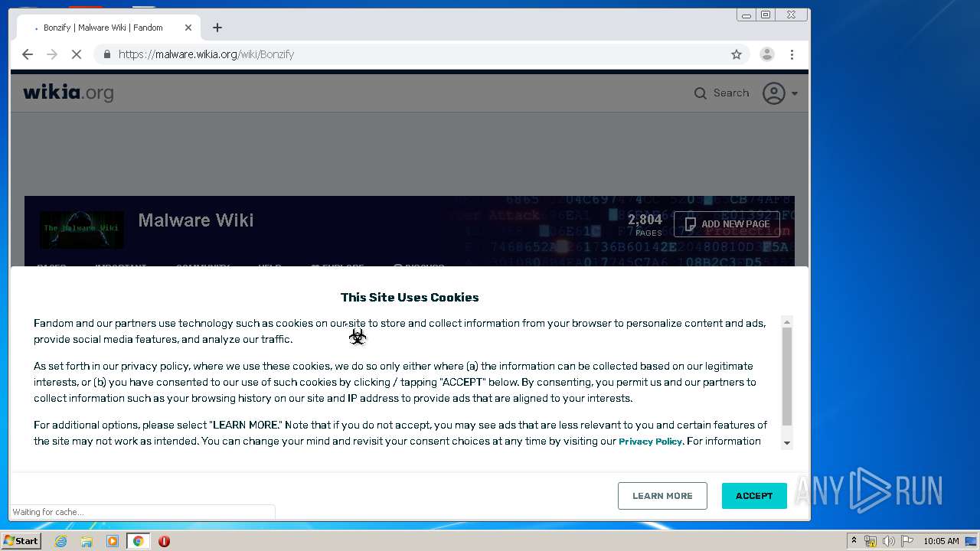Open Chrome profile avatar icon
980x551 pixels.
tap(766, 54)
